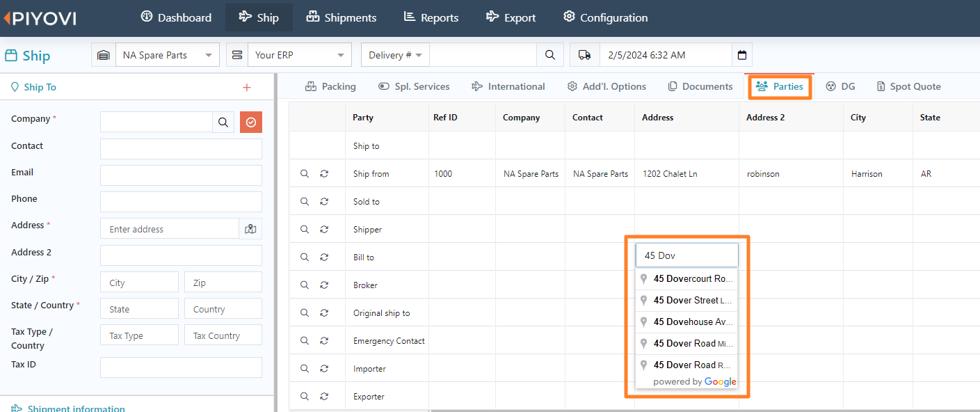Click the City input field

139,282
